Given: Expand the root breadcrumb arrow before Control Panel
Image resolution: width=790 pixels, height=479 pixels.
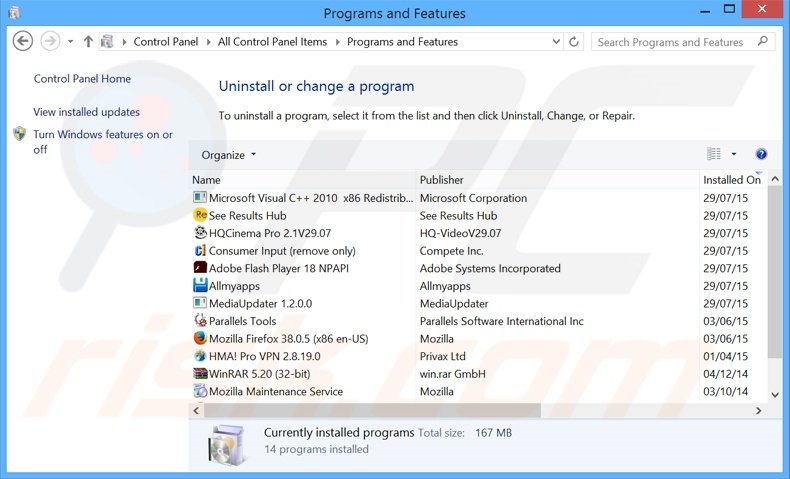Looking at the screenshot, I should (x=124, y=42).
